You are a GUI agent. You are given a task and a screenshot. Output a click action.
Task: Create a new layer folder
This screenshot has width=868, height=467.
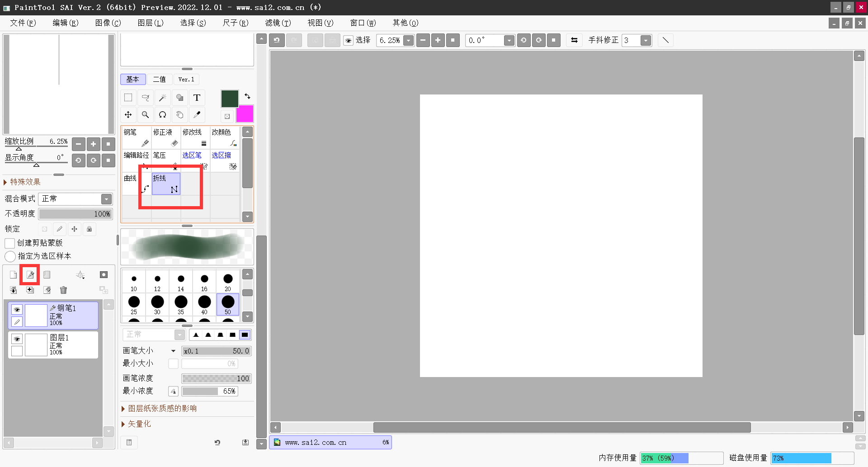point(47,275)
